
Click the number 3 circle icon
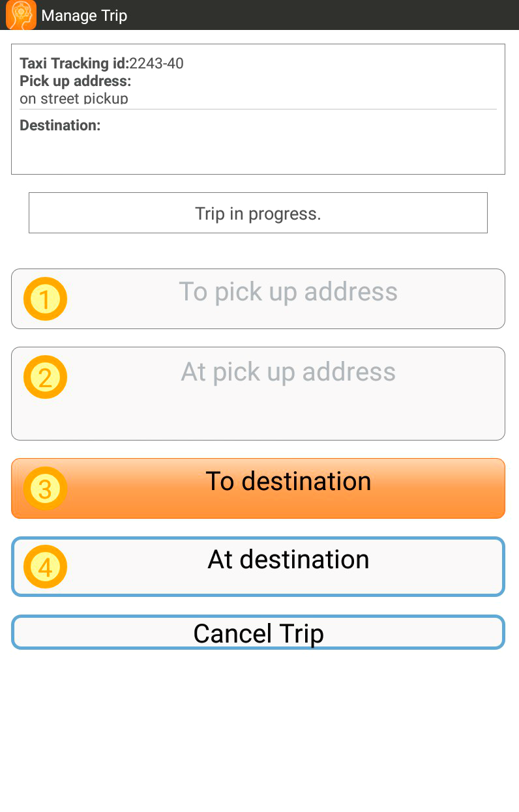(x=45, y=489)
